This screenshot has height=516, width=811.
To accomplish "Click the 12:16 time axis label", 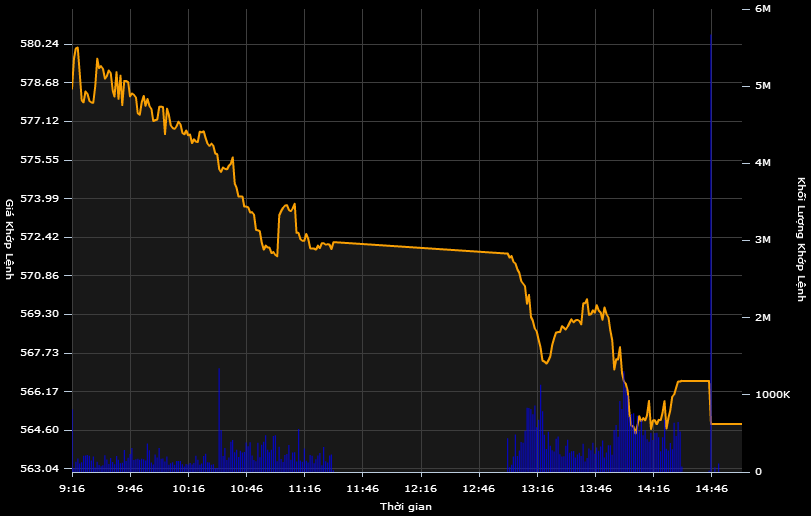I will pos(420,488).
